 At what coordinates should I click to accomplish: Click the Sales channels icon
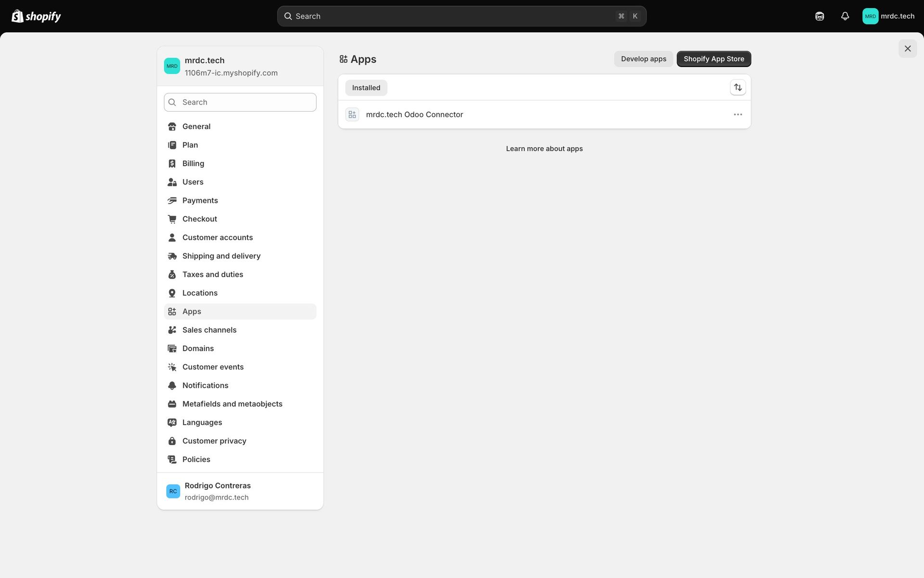coord(172,330)
